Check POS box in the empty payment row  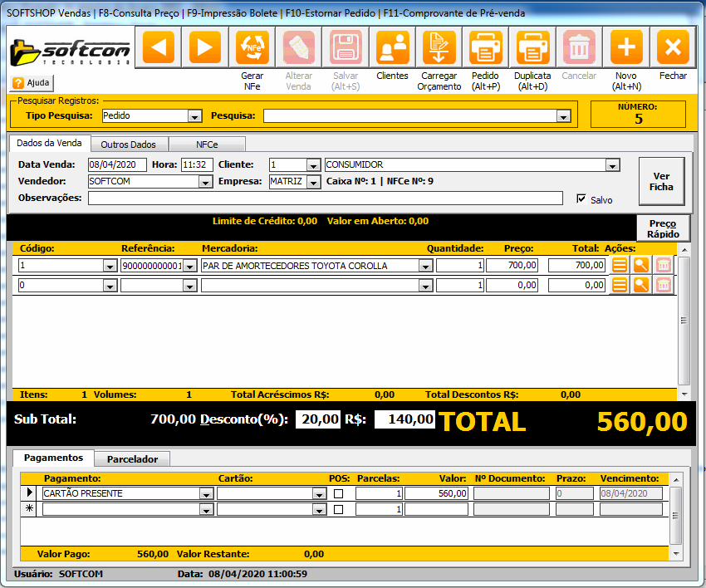[x=338, y=509]
